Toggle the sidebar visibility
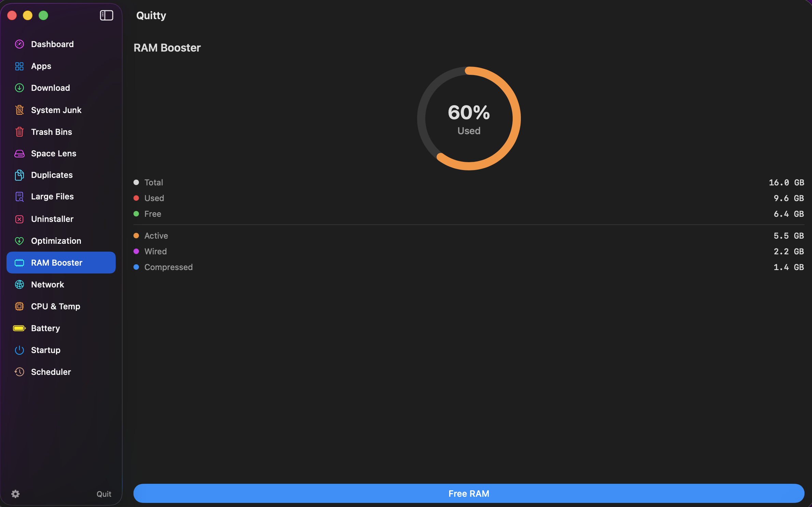Image resolution: width=812 pixels, height=507 pixels. [x=106, y=15]
